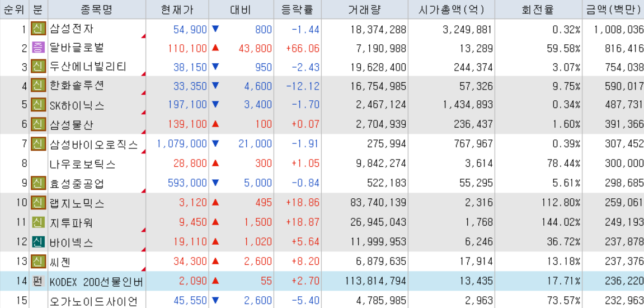
Task: Click the blue down arrow in SK하이닉스 row
Action: point(215,105)
